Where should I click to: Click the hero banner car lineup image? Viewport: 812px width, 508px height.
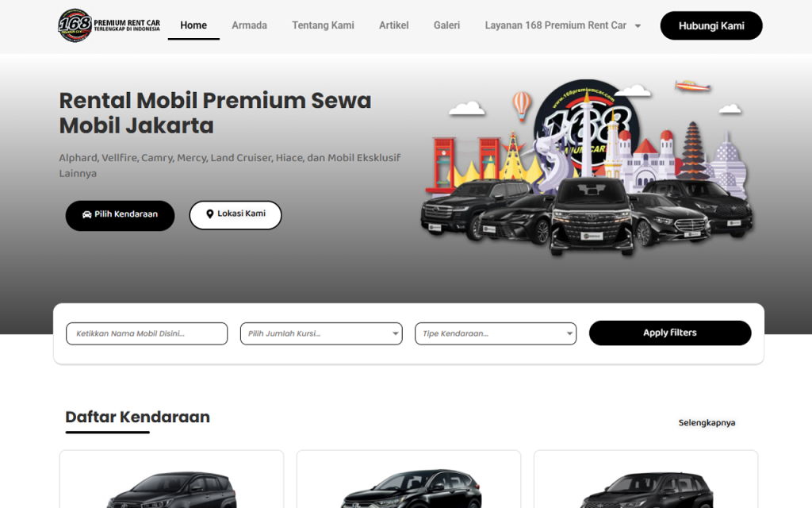pos(587,167)
